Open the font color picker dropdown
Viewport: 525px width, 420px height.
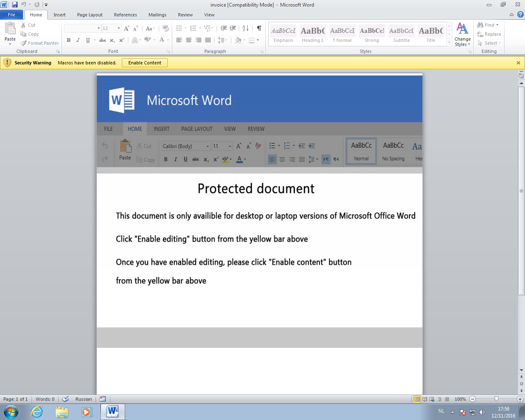click(x=168, y=40)
